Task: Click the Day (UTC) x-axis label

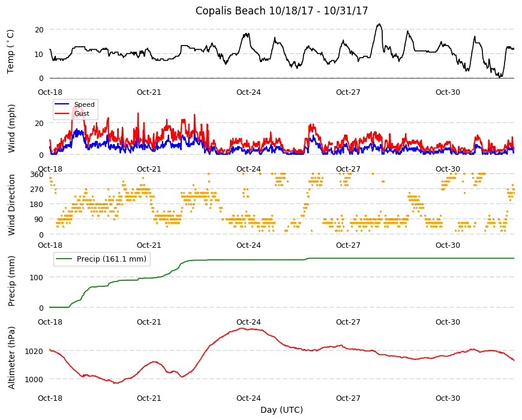Action: pyautogui.click(x=281, y=410)
